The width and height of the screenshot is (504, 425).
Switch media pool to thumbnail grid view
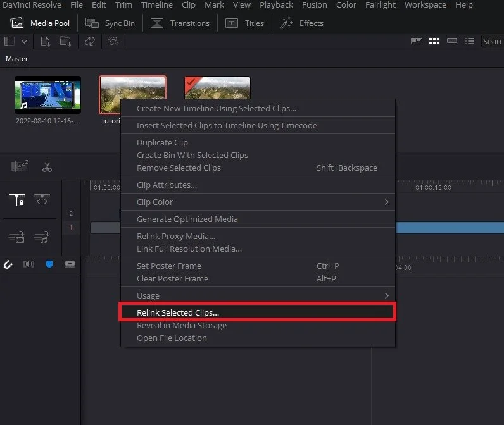coord(434,41)
